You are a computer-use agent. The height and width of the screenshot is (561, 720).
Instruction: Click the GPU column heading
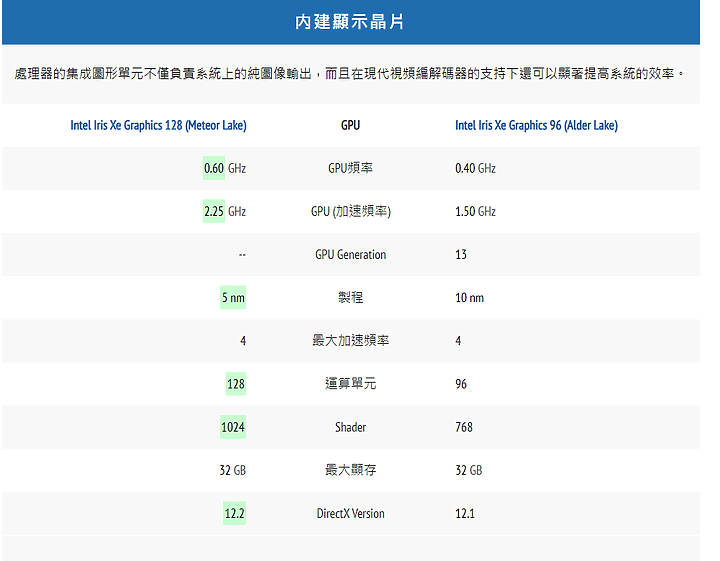[x=350, y=125]
